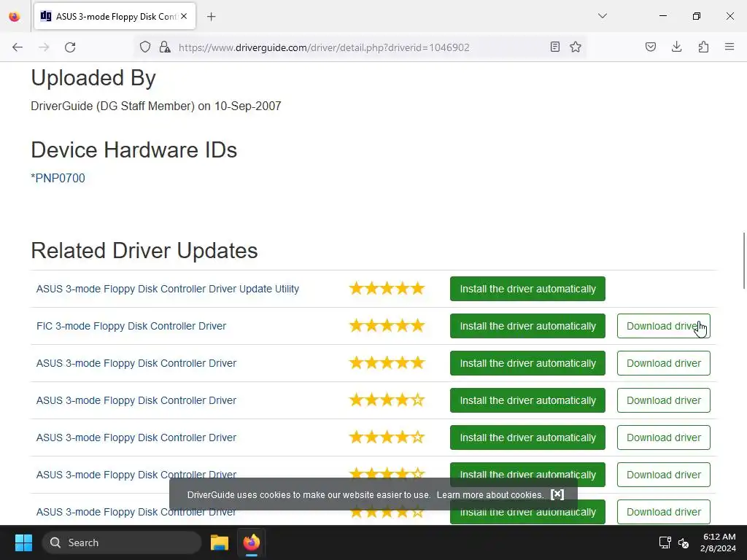
Task: Open muted volume tray icon
Action: point(684,542)
